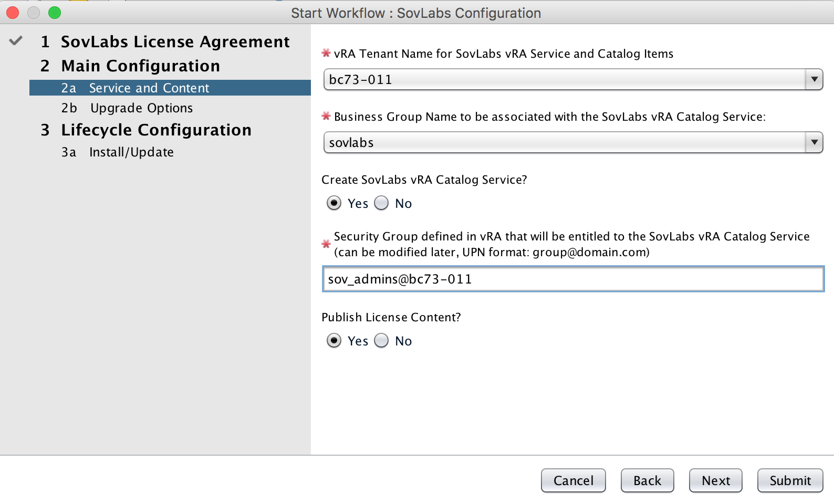Select step 3 Lifecycle Configuration
Image resolution: width=834 pixels, height=504 pixels.
(146, 130)
